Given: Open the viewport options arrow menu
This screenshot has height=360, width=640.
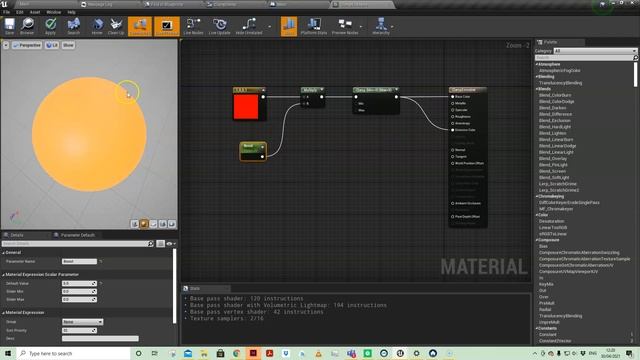Looking at the screenshot, I should click(6, 45).
